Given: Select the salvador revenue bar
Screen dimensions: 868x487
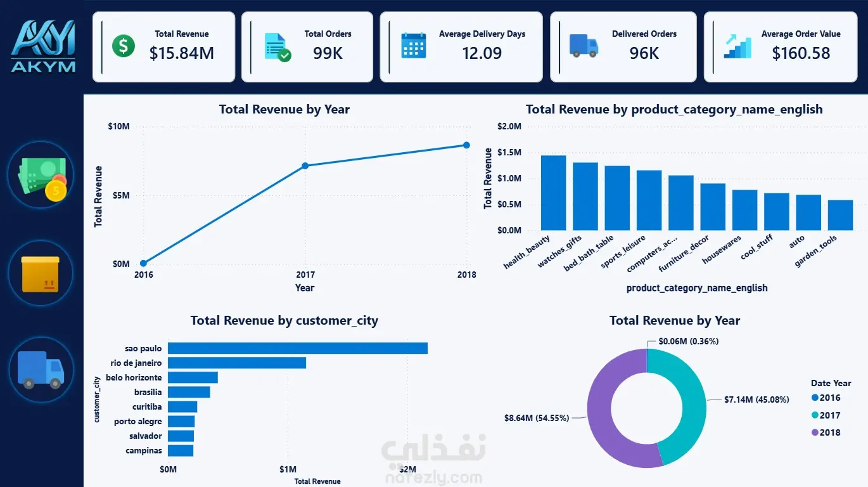Looking at the screenshot, I should (x=181, y=436).
